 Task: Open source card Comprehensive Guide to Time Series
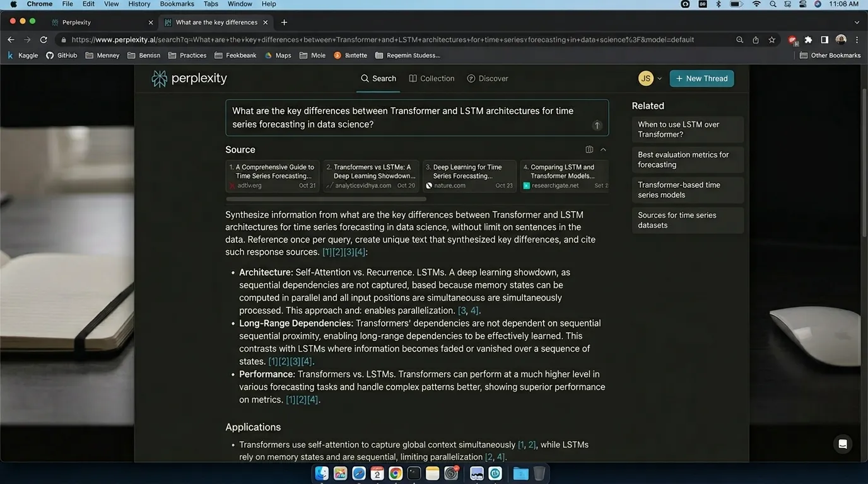coord(273,176)
